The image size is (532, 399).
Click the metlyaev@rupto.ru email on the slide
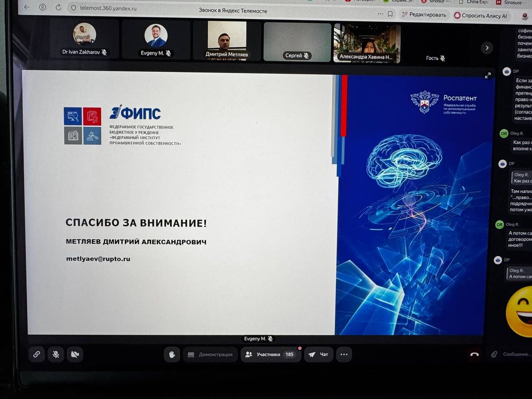coord(98,259)
